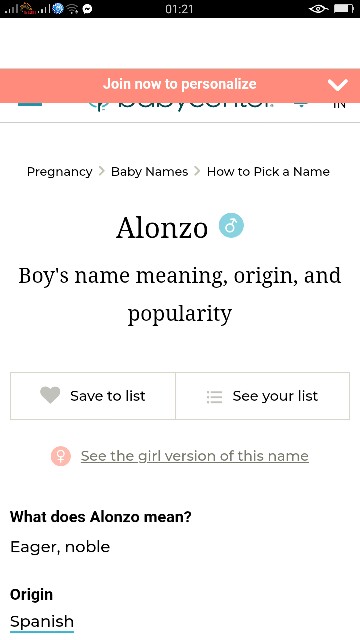Tap the BabyCenter logo
360x640 pixels.
(181, 106)
